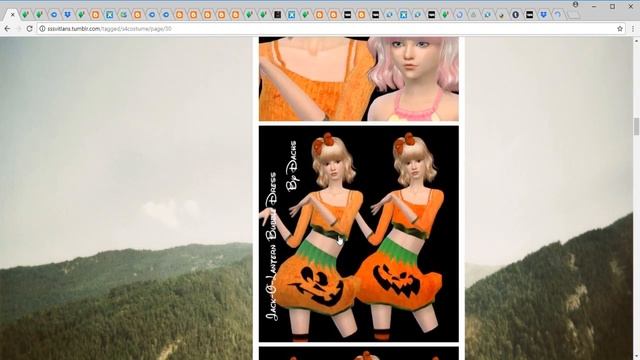Minimize the Chrome window
The width and height of the screenshot is (640, 360).
[594, 7]
